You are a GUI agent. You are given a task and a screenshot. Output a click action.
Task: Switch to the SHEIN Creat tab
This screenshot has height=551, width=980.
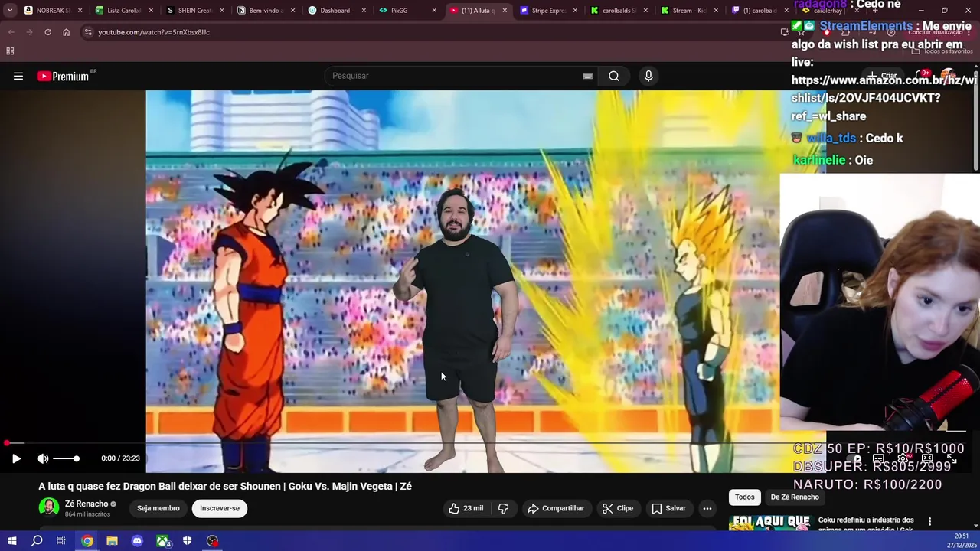click(194, 11)
